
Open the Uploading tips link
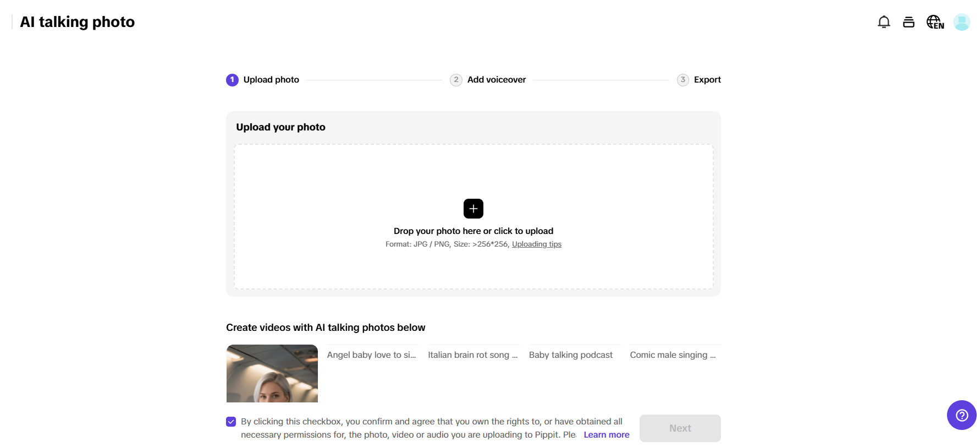(x=537, y=244)
